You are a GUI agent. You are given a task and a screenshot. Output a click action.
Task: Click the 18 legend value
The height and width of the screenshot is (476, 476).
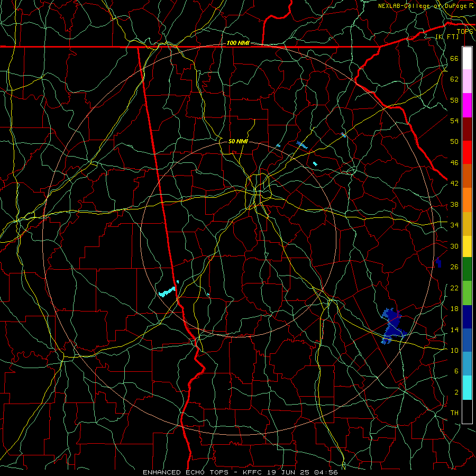tap(454, 309)
